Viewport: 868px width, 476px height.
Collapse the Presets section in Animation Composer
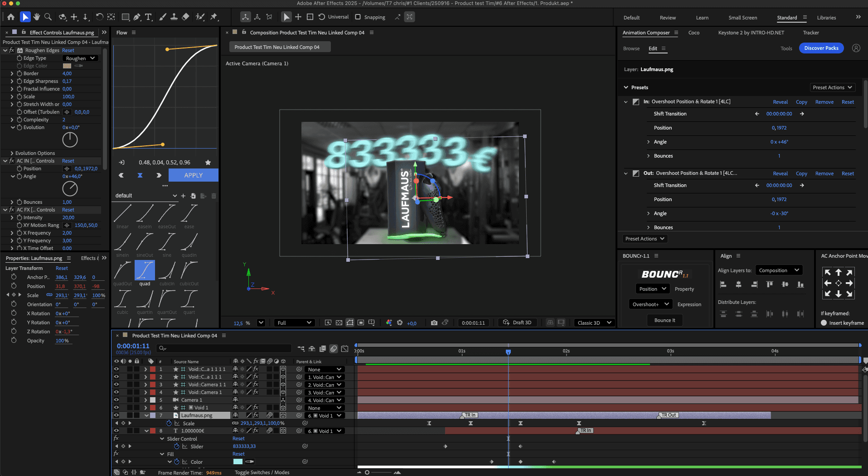click(626, 87)
